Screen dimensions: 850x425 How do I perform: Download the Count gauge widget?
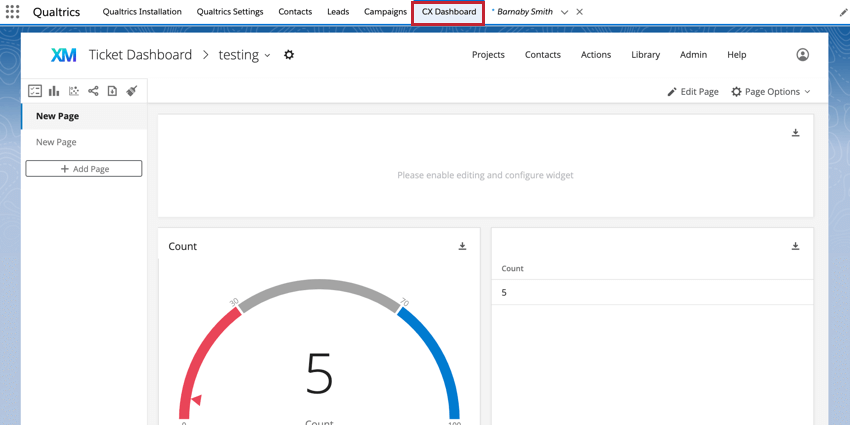click(x=462, y=246)
